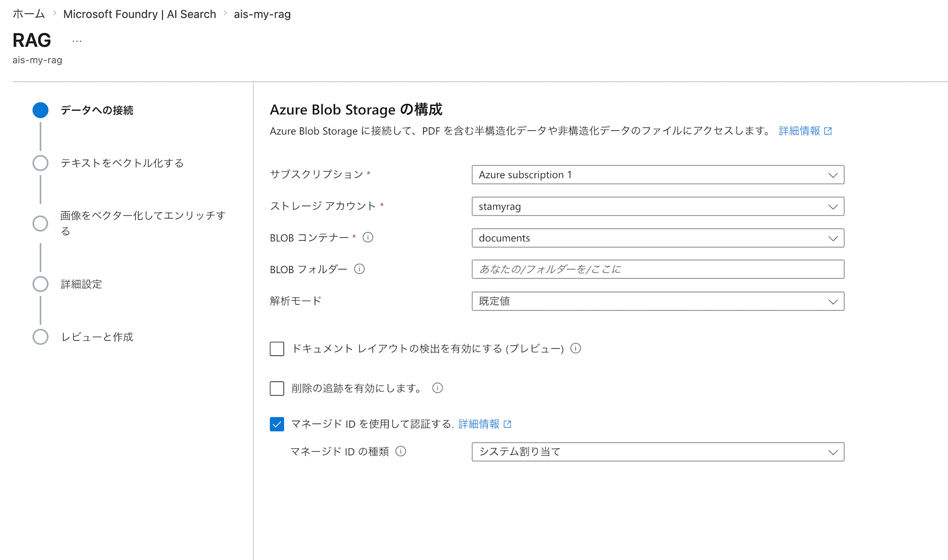Click the データへの接続 step circle

(x=40, y=110)
